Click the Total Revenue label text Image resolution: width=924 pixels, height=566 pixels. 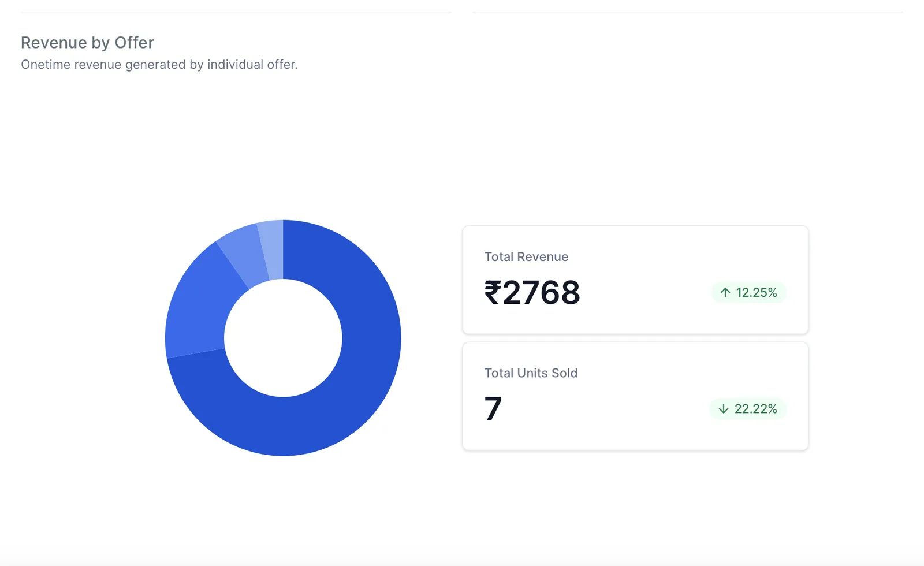coord(526,257)
